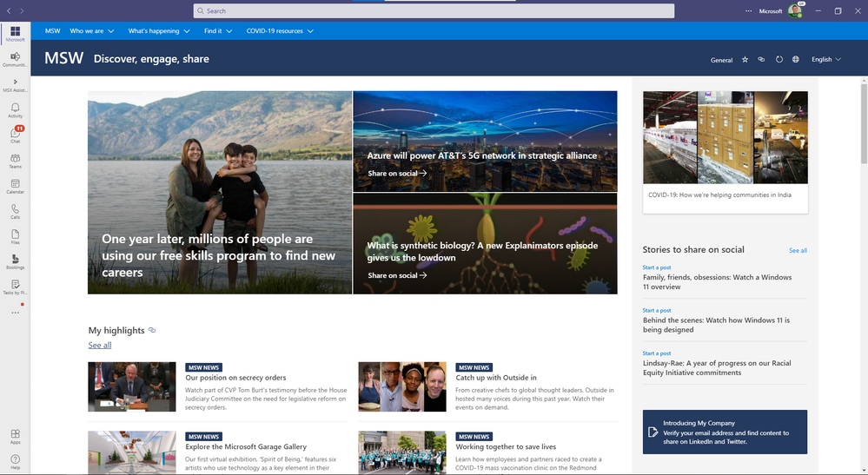Open Working together to save lives article

[x=506, y=447]
